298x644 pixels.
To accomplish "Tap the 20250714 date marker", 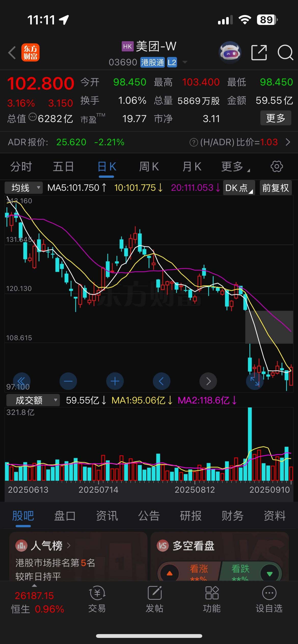I will [99, 490].
